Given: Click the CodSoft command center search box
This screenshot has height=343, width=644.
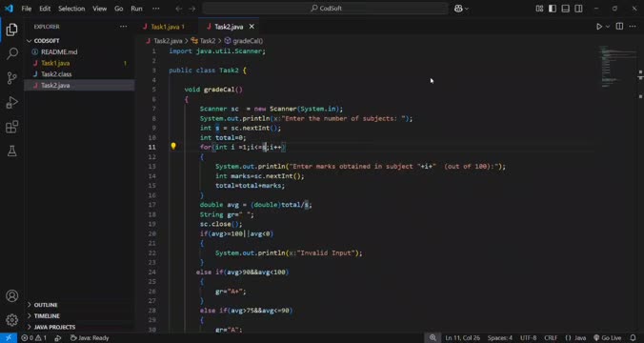Looking at the screenshot, I should [x=325, y=9].
